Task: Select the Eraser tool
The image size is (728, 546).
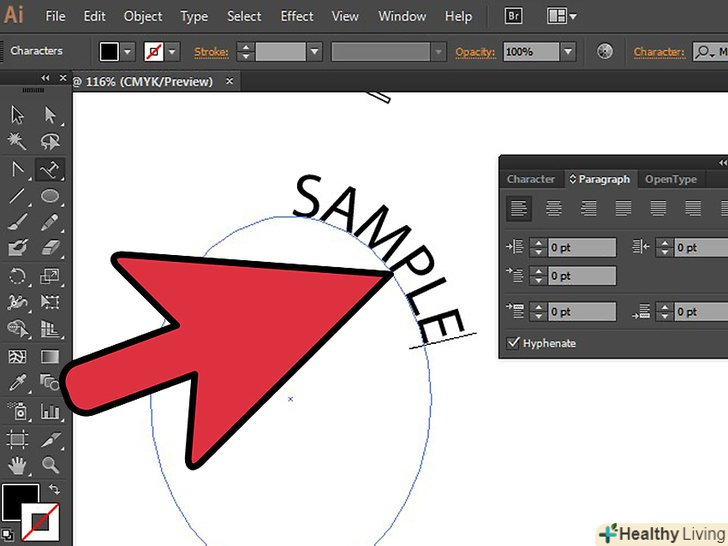Action: (50, 248)
